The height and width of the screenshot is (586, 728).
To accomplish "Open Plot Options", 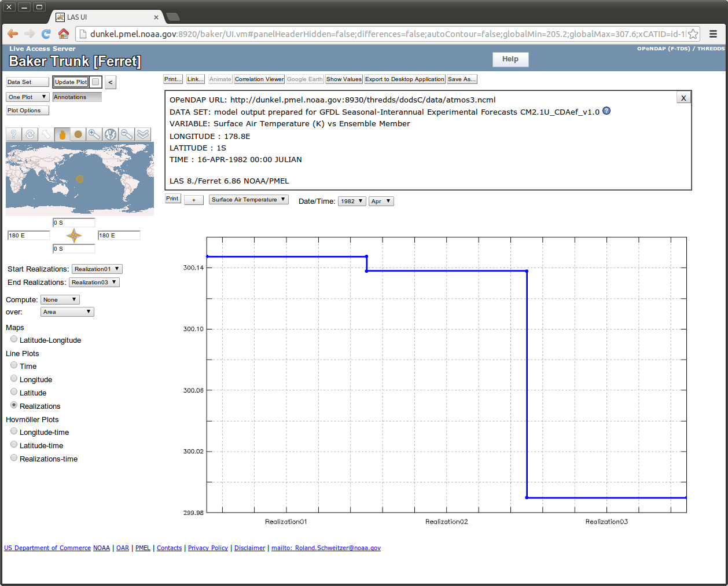I will click(28, 111).
